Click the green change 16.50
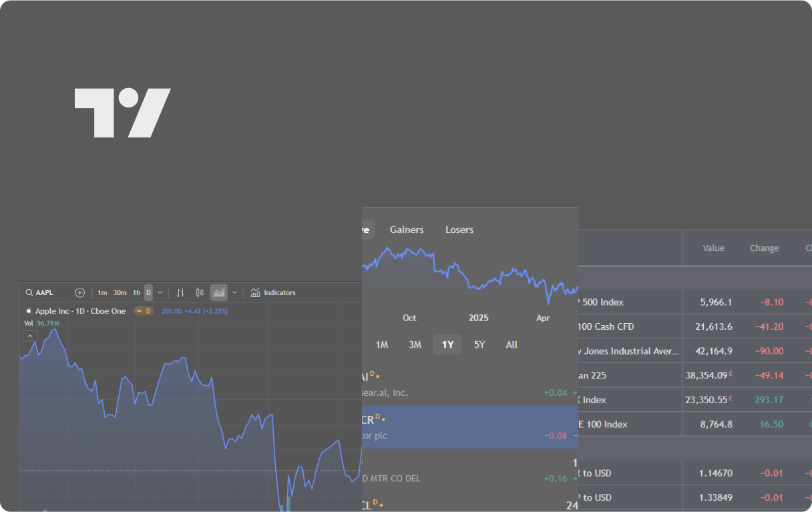812x512 pixels. click(773, 425)
